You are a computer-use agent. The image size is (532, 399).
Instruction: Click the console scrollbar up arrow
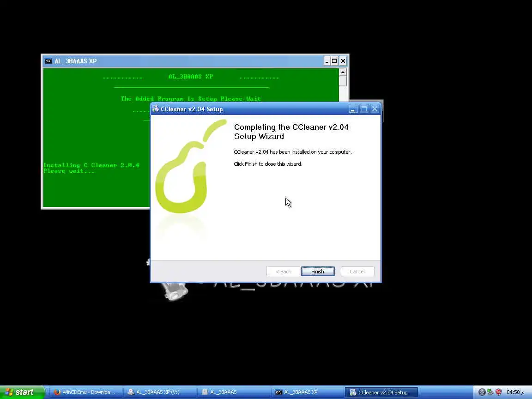pos(343,72)
